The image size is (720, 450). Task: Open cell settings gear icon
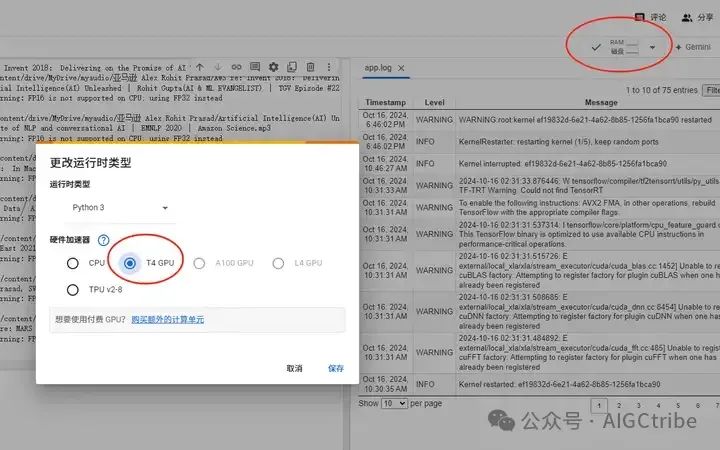click(273, 67)
